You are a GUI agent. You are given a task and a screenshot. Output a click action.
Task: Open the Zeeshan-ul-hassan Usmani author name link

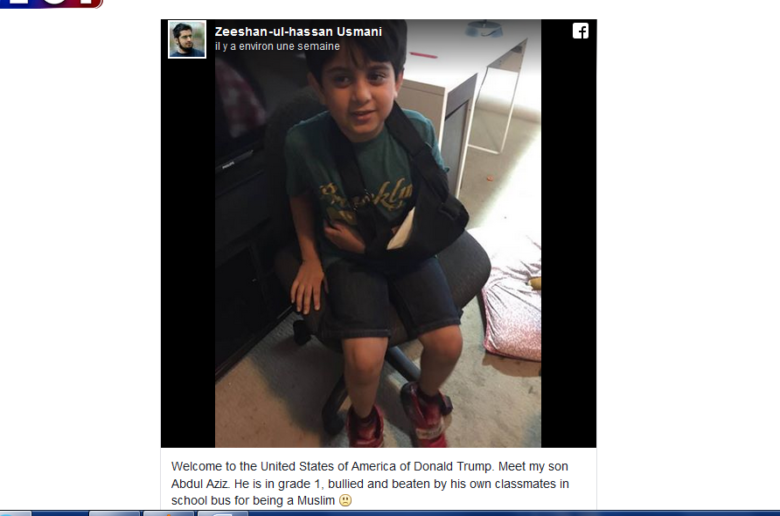[x=298, y=32]
